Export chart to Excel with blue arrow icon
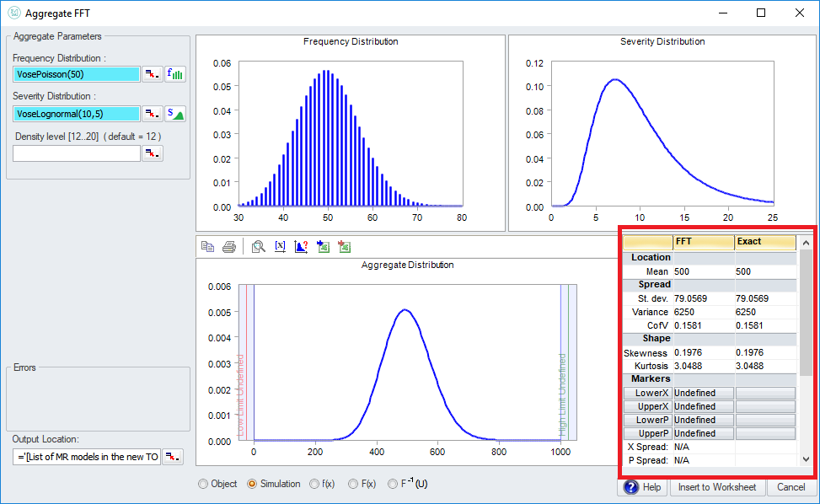The height and width of the screenshot is (504, 820). click(x=324, y=246)
